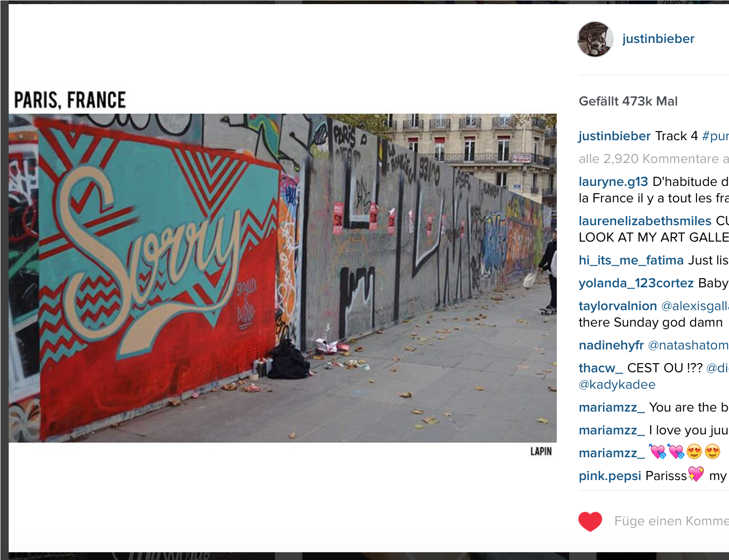
Task: Expand all 2,920 comments link
Action: [x=654, y=159]
